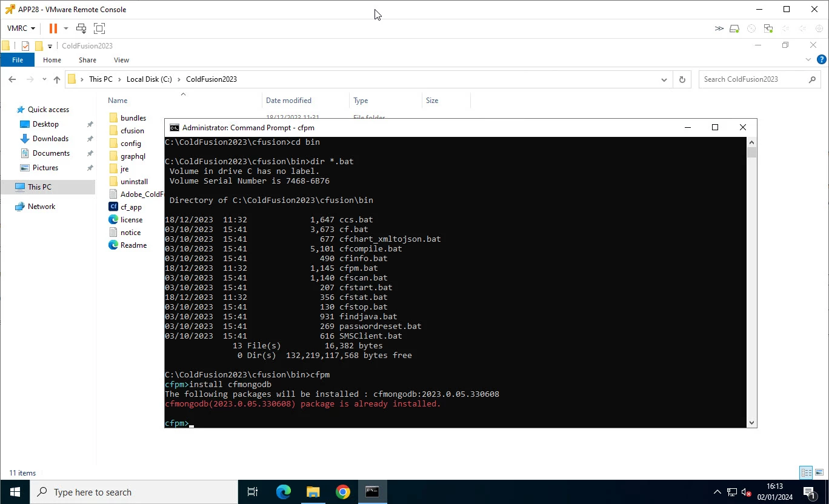The image size is (829, 504).
Task: Show more VMRC devices with double-chevron
Action: click(719, 28)
